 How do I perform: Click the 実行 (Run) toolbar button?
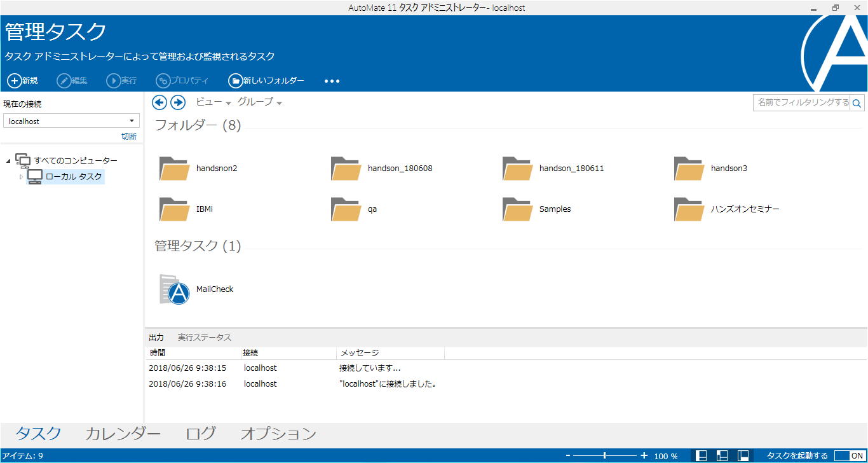click(121, 81)
